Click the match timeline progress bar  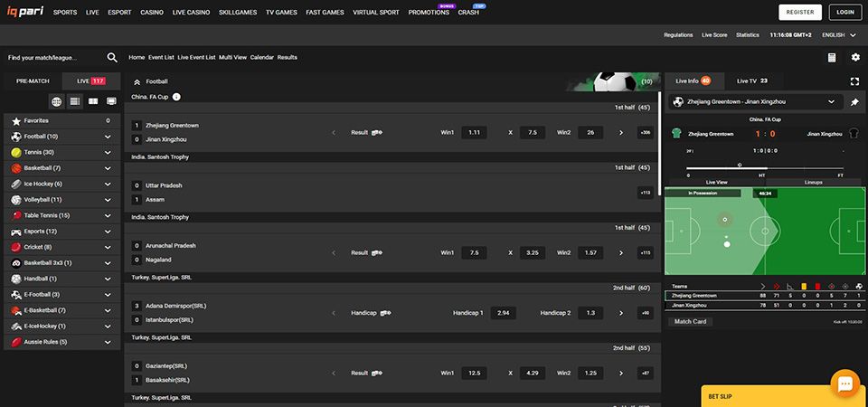pos(765,168)
